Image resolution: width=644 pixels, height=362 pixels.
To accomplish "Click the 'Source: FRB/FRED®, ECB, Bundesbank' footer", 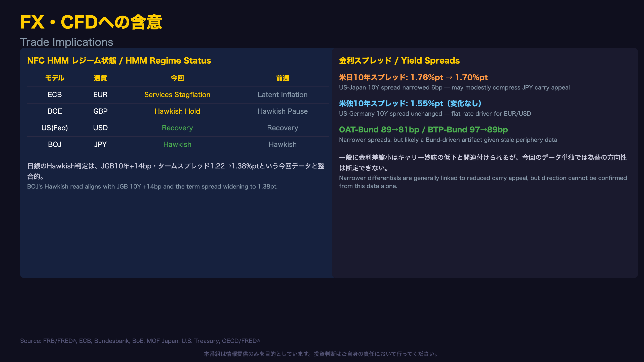I will click(140, 341).
